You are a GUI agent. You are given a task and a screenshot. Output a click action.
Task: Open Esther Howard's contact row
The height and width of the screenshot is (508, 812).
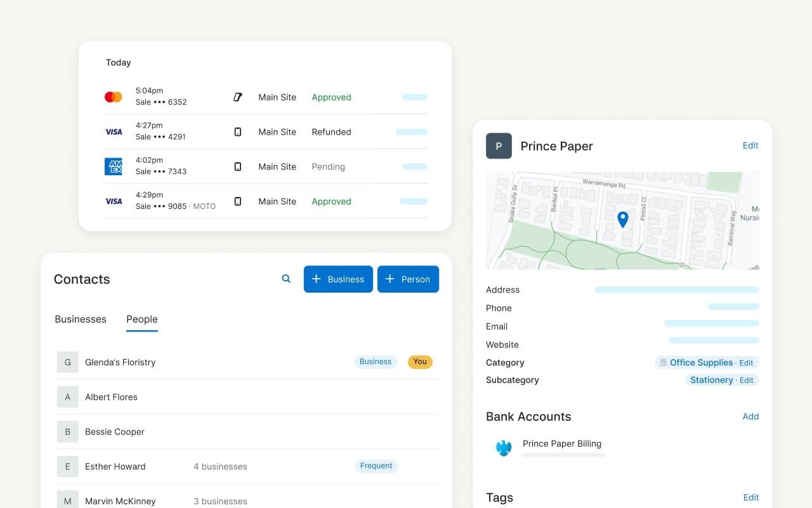tap(115, 466)
